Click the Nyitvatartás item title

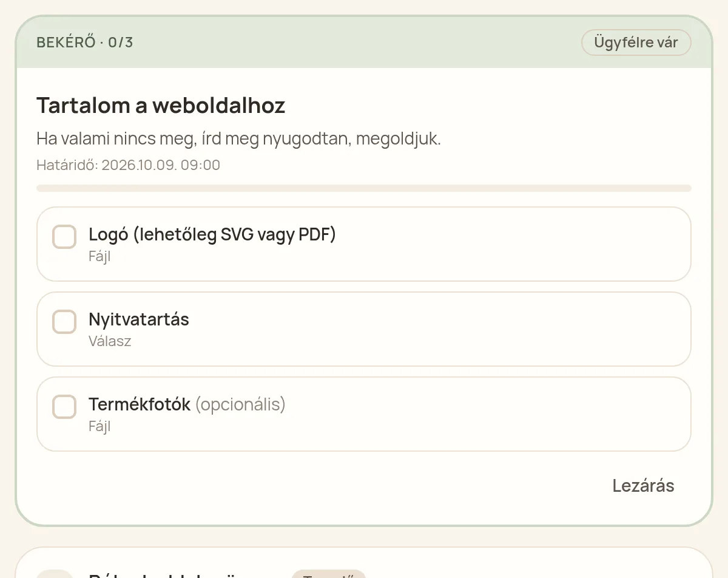tap(139, 319)
